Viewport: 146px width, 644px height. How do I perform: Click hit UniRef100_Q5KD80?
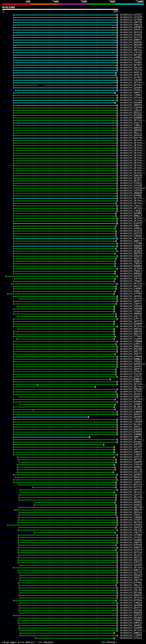(x=131, y=246)
